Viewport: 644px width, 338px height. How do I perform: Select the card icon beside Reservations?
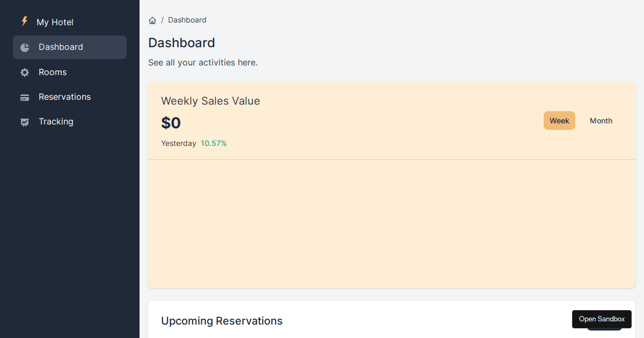click(x=25, y=97)
